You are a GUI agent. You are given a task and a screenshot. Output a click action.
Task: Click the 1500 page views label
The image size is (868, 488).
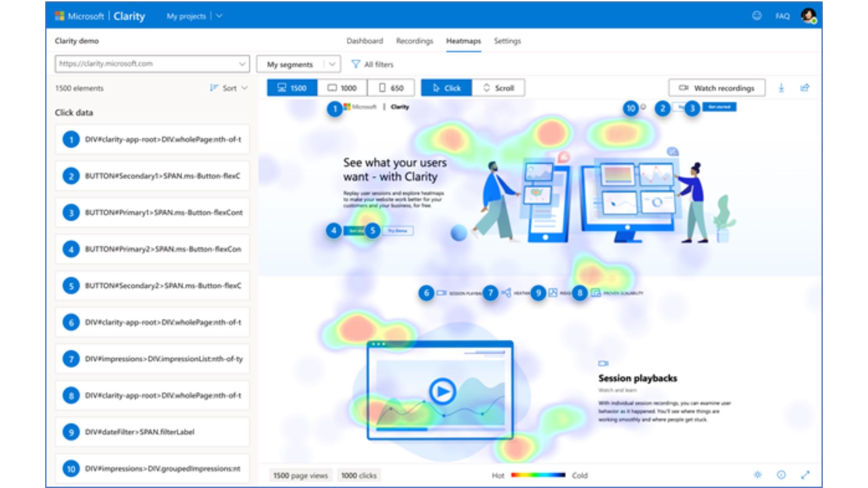300,475
